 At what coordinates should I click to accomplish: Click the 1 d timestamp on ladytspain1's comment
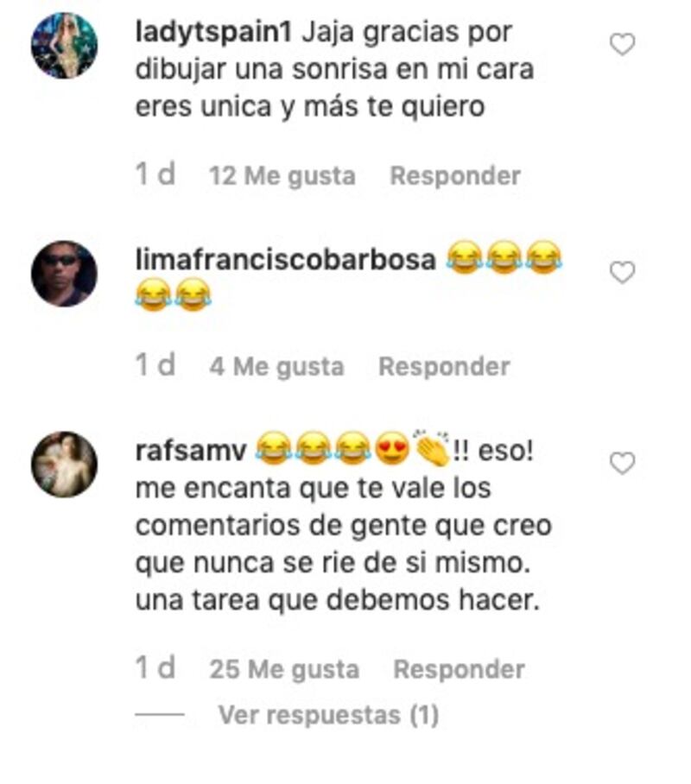pos(155,174)
